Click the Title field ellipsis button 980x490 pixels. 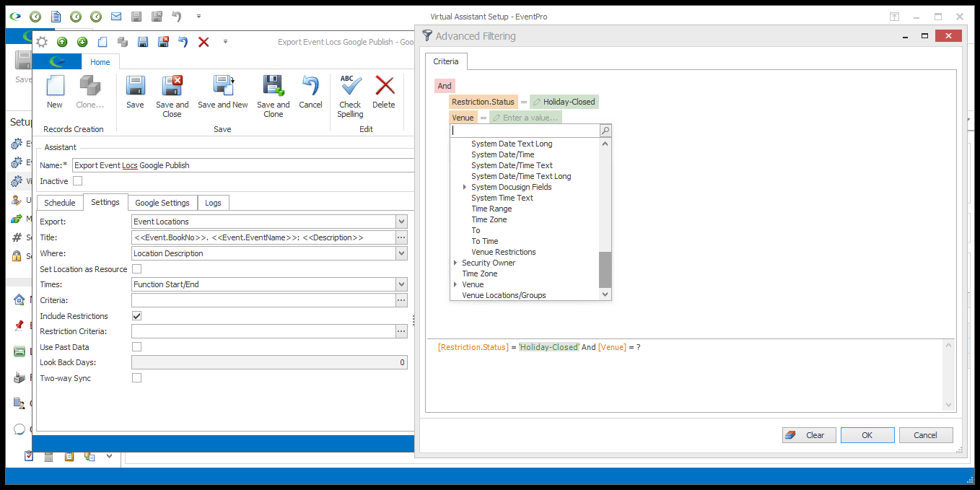pyautogui.click(x=401, y=237)
